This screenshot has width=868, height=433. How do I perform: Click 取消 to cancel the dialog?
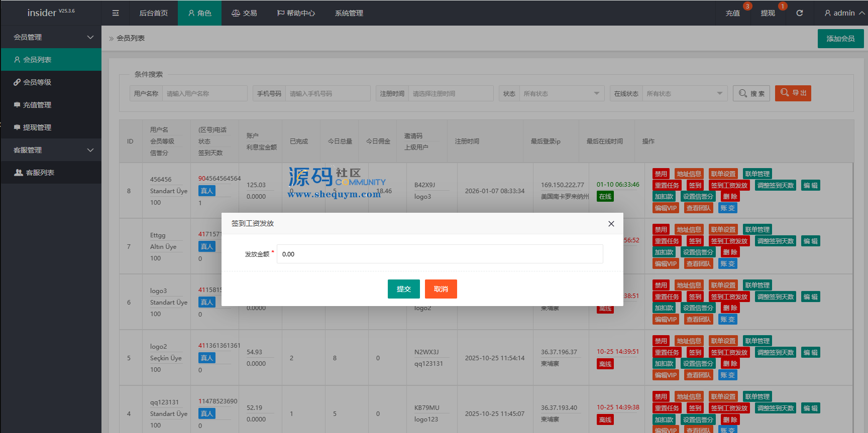click(441, 289)
